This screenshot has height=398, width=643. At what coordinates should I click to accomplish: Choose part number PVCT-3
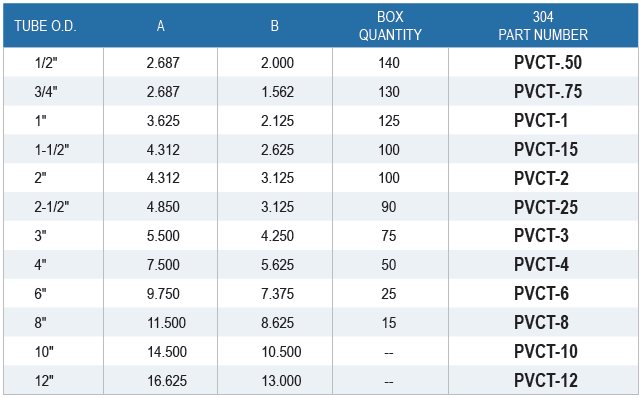pyautogui.click(x=541, y=236)
